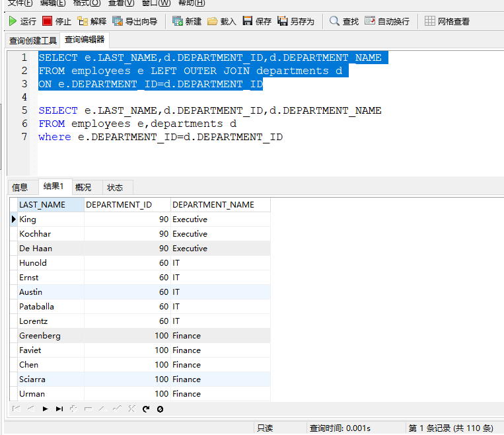Image resolution: width=504 pixels, height=435 pixels.
Task: Select the 查询编辑器 tab
Action: 85,40
